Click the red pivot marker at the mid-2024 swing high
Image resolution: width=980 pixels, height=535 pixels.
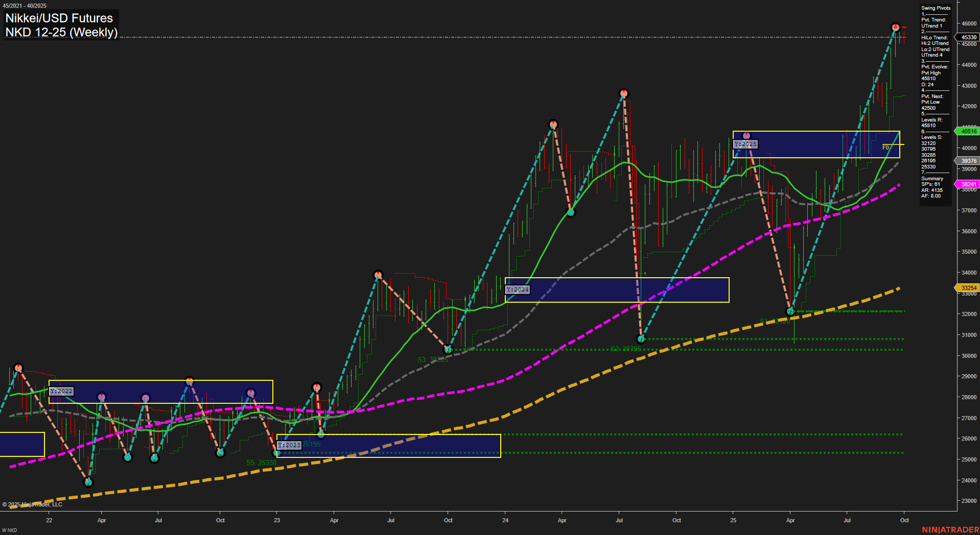click(624, 92)
